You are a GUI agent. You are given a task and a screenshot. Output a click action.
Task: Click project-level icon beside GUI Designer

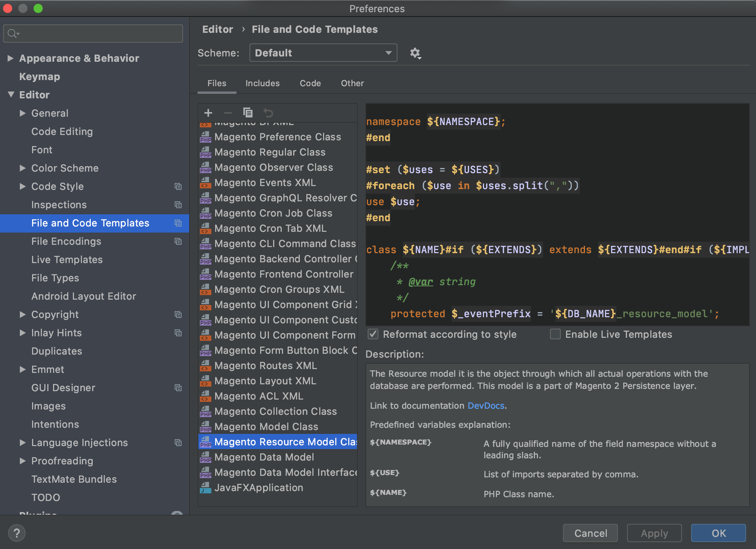click(178, 388)
